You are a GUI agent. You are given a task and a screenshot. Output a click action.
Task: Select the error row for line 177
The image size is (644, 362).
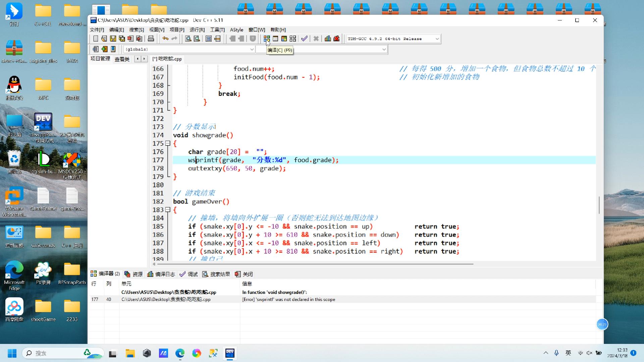tap(342, 299)
